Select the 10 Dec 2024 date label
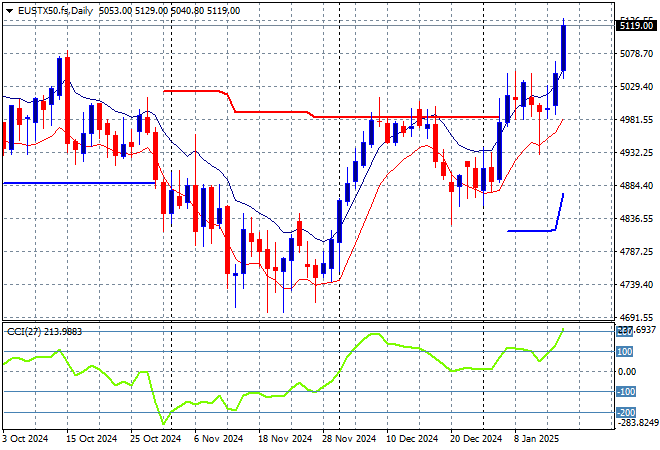Viewport: 660px width, 450px height. point(413,439)
